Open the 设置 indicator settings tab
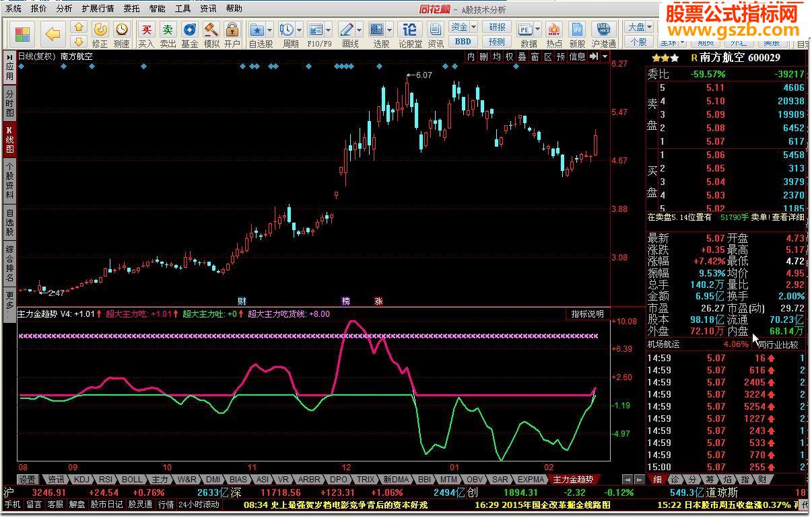This screenshot has width=812, height=518. (x=27, y=480)
